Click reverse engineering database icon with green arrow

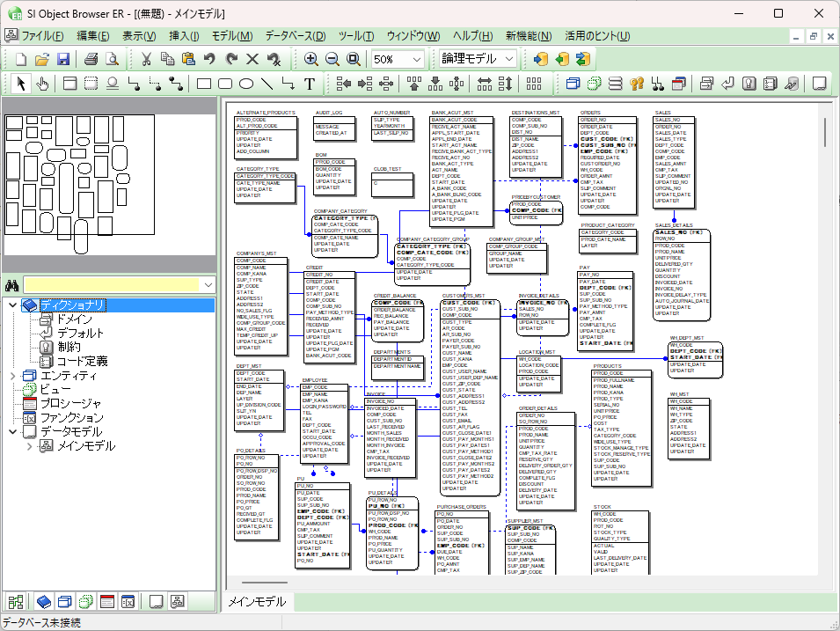pos(562,59)
